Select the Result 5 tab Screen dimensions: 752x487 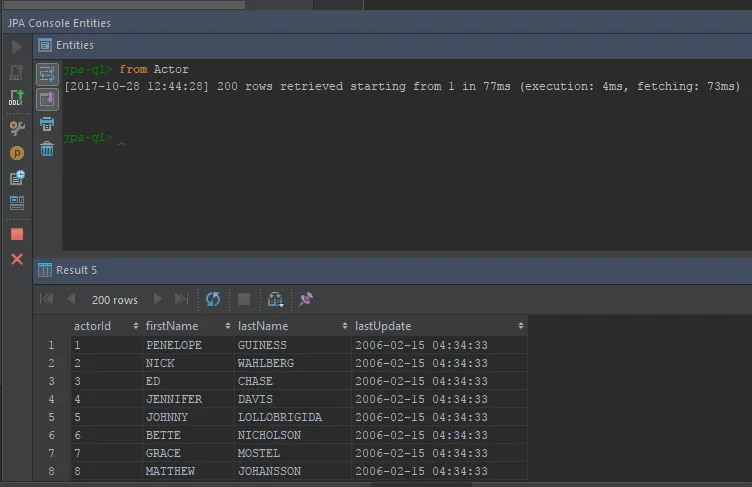pos(67,270)
